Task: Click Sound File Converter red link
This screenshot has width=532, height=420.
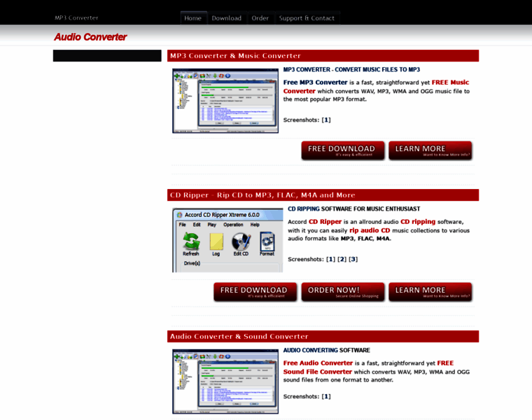Action: point(318,372)
